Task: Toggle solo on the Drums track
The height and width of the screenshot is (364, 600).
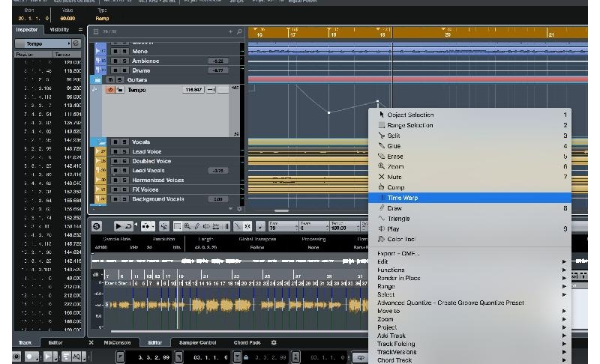Action: pyautogui.click(x=124, y=70)
